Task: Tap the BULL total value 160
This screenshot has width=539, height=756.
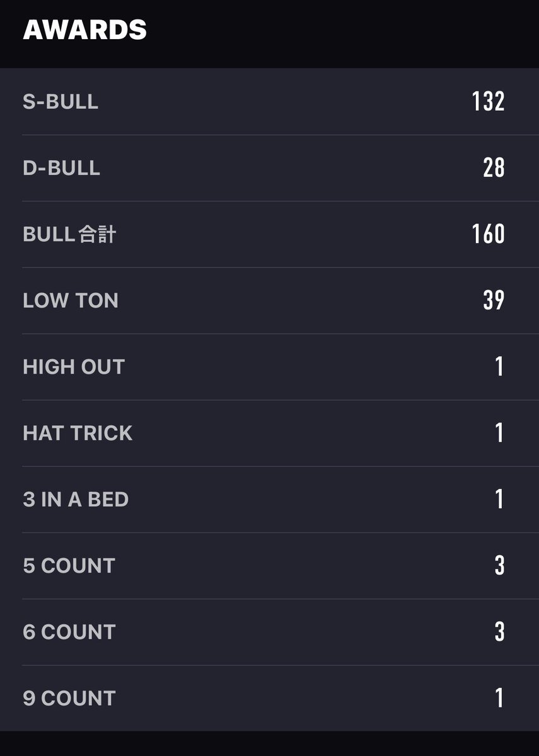Action: [489, 234]
